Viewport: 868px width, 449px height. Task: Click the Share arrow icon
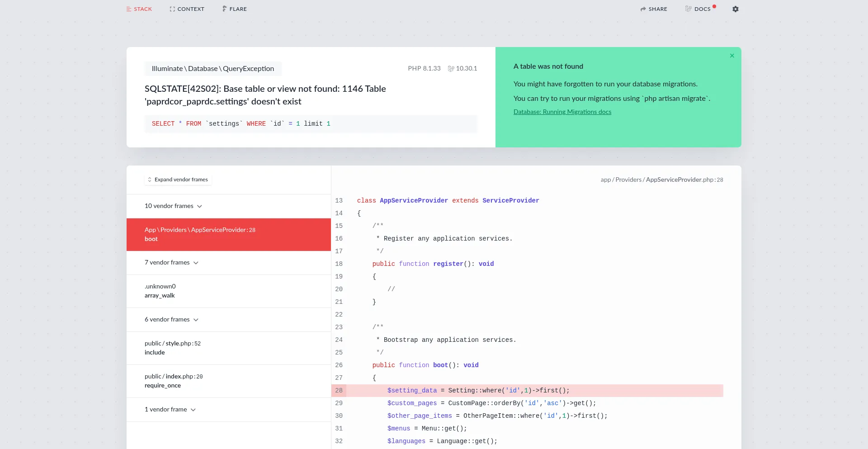coord(643,9)
